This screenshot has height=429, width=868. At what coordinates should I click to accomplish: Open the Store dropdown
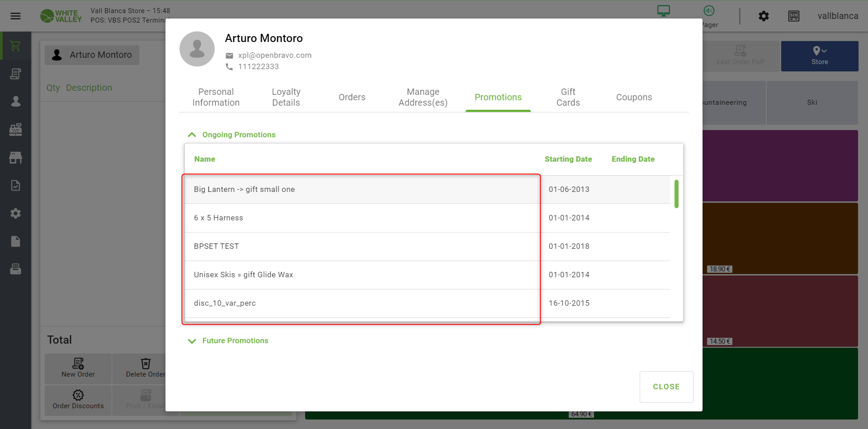click(819, 56)
